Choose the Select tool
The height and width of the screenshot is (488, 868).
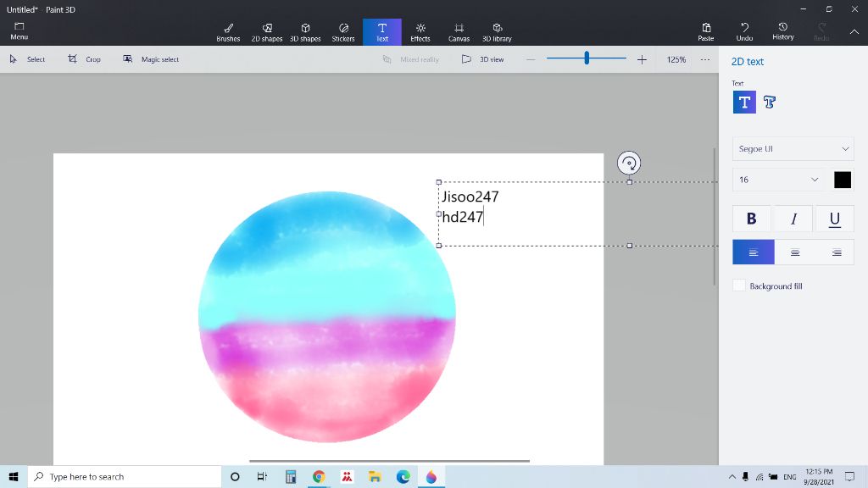[27, 59]
